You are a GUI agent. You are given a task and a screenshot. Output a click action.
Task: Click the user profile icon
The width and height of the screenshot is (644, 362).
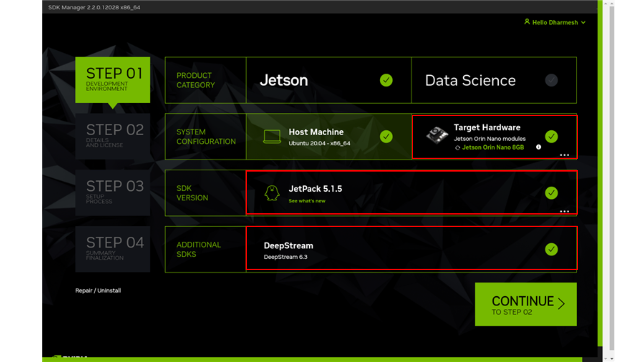pos(527,22)
